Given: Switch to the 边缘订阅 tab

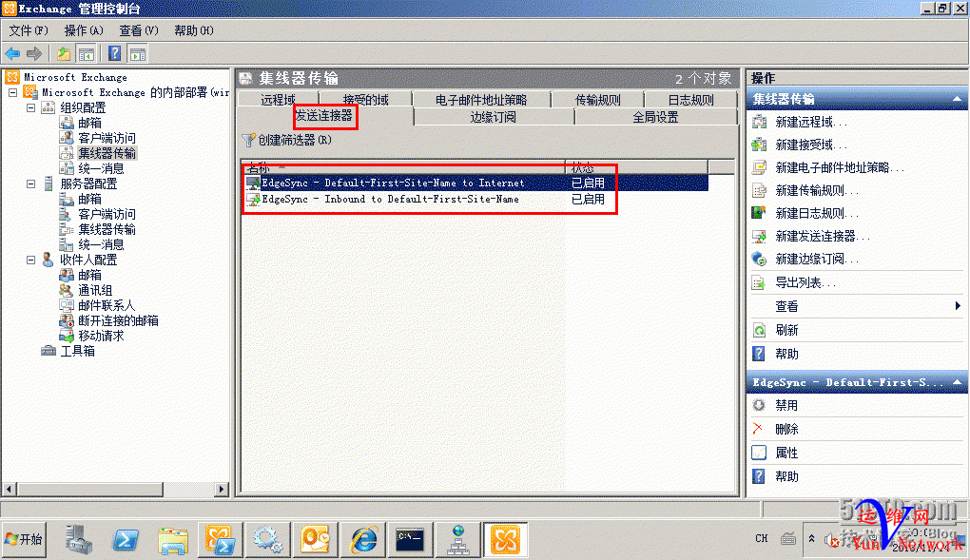Looking at the screenshot, I should pyautogui.click(x=493, y=117).
